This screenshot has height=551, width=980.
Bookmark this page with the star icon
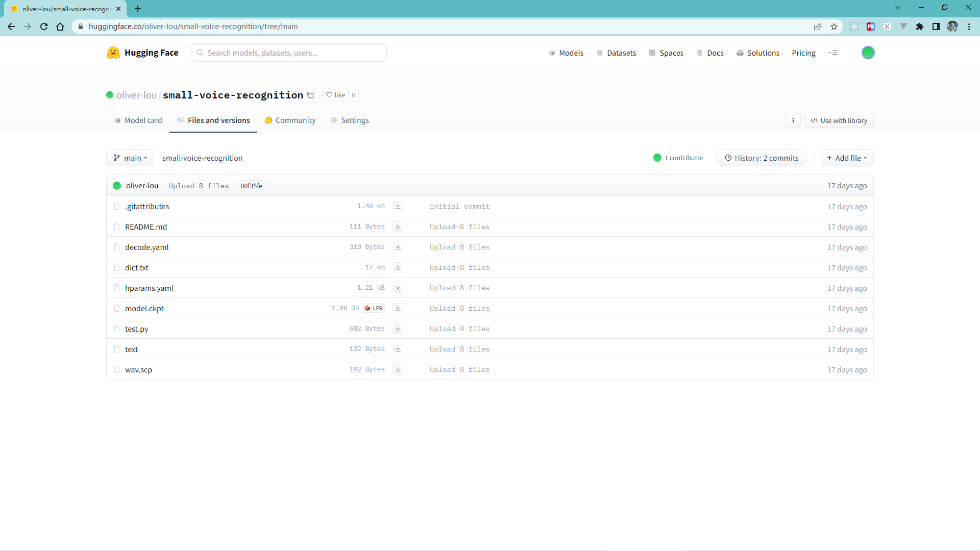coord(834,27)
